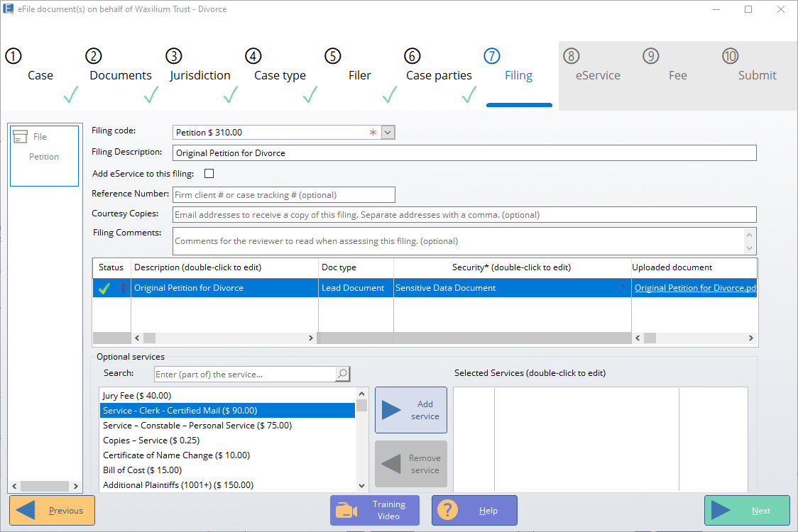Click the Courtesy Copies email field
This screenshot has width=798, height=532.
464,215
